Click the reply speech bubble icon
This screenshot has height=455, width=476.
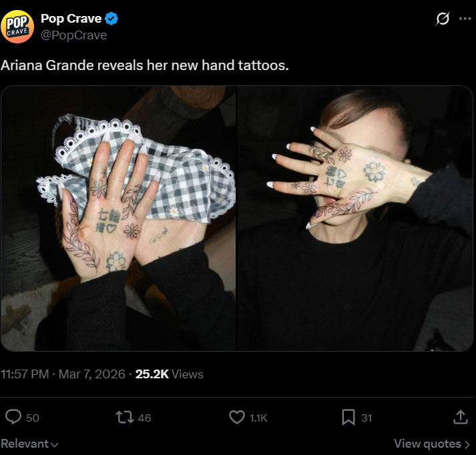13,417
